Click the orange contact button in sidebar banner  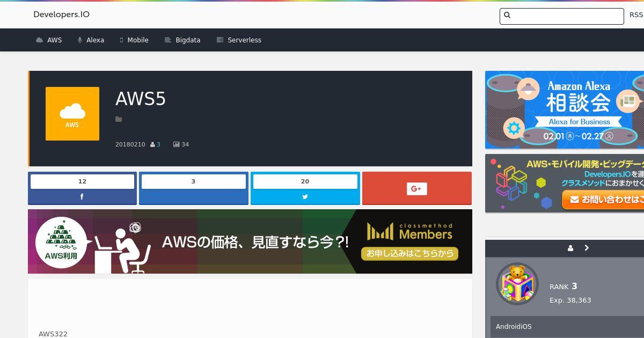pos(603,200)
